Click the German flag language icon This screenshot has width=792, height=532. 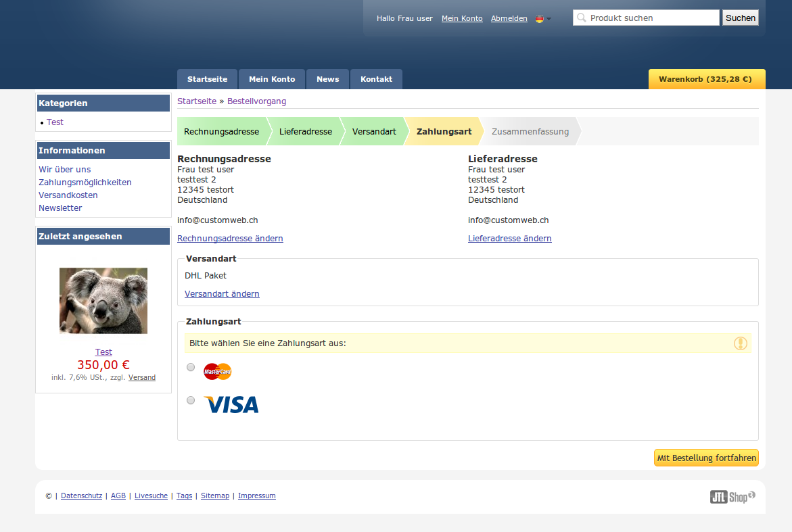539,19
